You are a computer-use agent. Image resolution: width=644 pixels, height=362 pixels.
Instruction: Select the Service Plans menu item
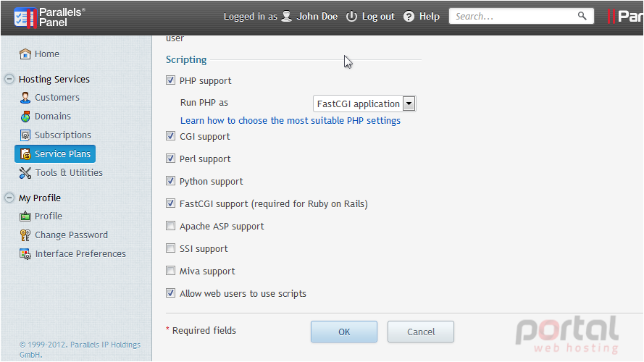(x=55, y=154)
